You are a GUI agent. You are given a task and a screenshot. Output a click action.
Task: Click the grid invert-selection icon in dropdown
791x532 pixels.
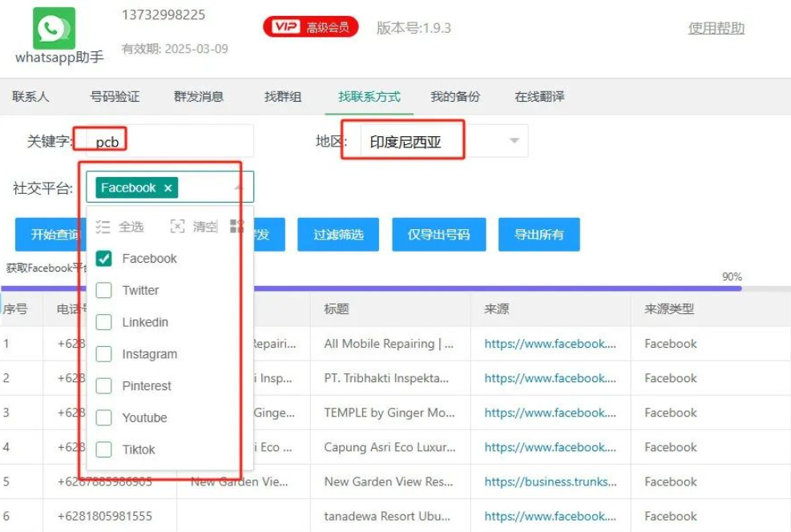tap(236, 227)
